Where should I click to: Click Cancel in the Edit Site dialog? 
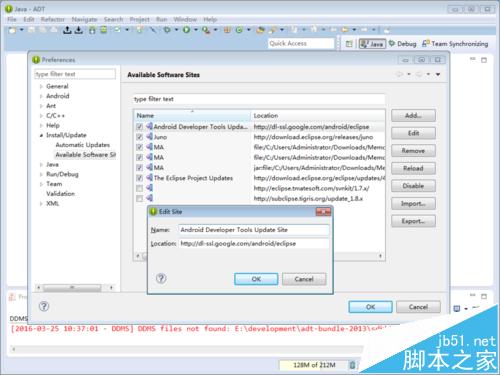pos(304,279)
